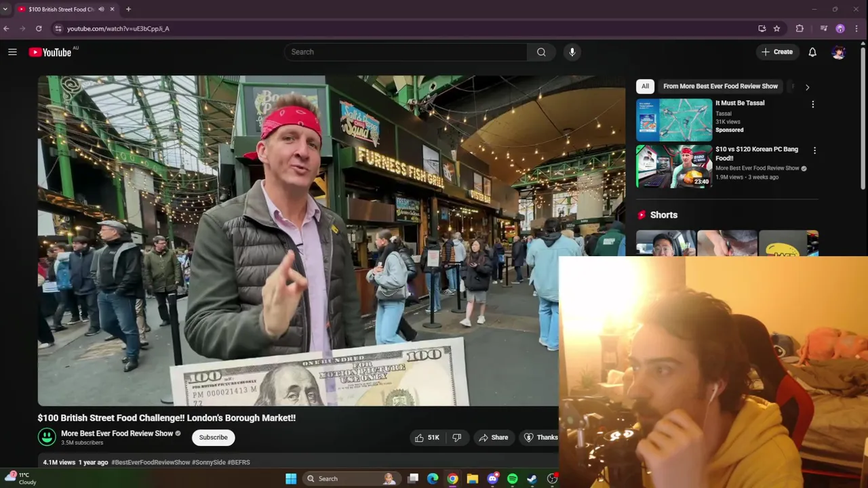Open the More Best Ever Food Review Show channel
The height and width of the screenshot is (488, 868).
[x=117, y=433]
